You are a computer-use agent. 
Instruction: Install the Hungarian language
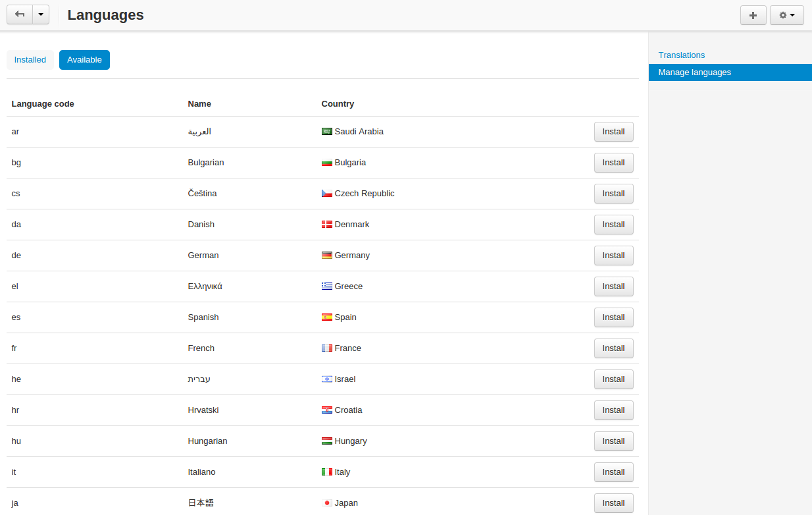pos(614,441)
